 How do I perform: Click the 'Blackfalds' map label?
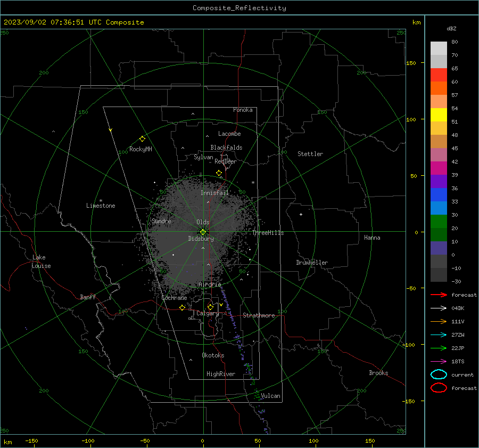pos(226,148)
